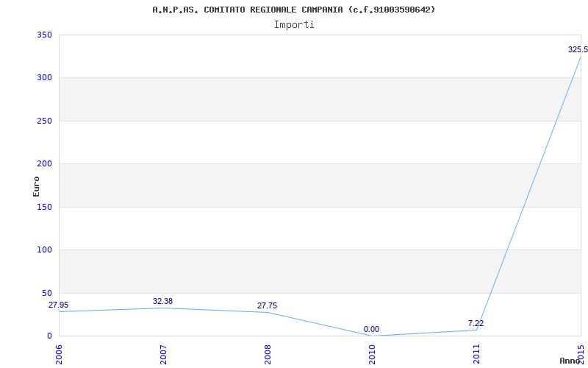Click the 325.5 data point label
This screenshot has width=588, height=368.
[578, 49]
